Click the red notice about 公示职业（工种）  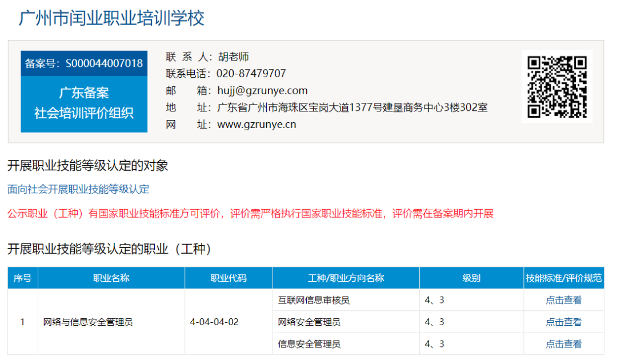pos(250,214)
